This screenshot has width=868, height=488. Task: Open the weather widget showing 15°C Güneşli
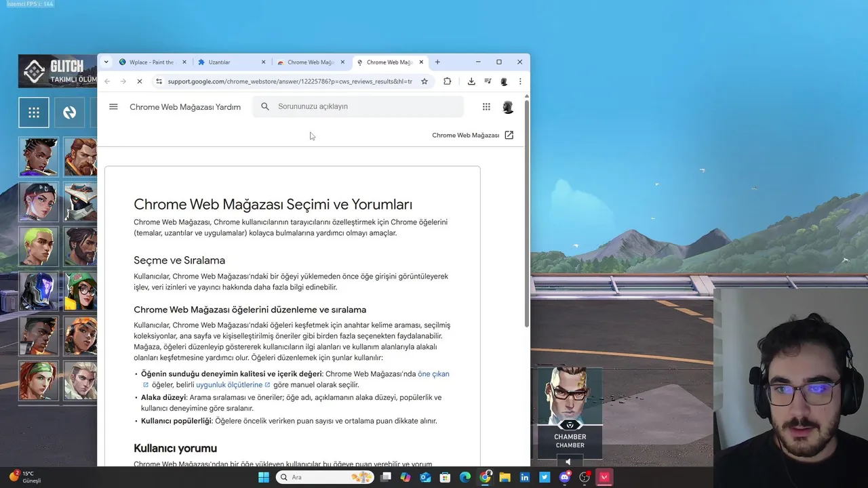coord(25,477)
